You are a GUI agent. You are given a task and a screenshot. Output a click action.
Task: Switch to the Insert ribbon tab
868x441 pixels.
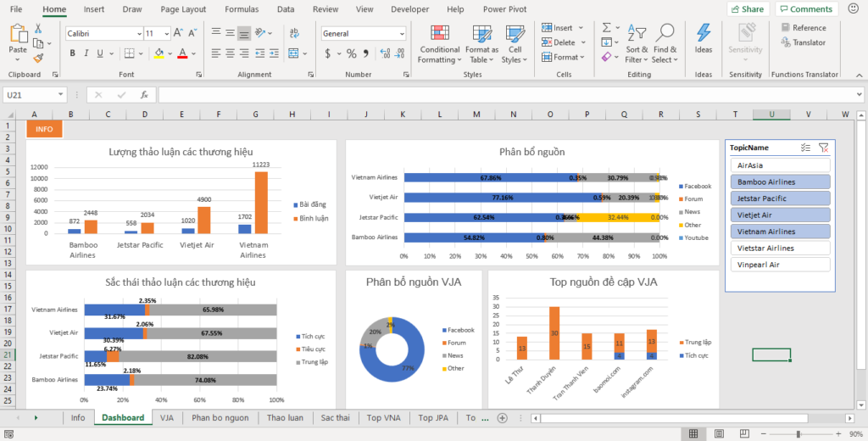point(94,9)
